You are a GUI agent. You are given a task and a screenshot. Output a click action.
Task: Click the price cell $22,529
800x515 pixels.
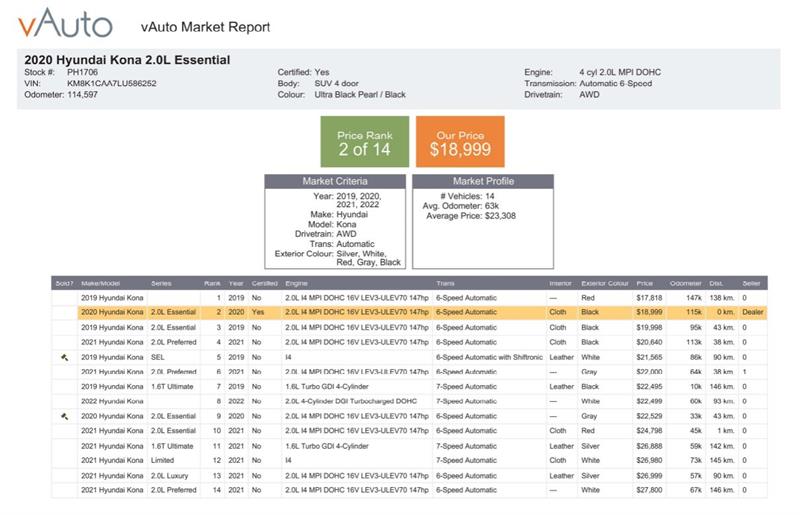649,416
